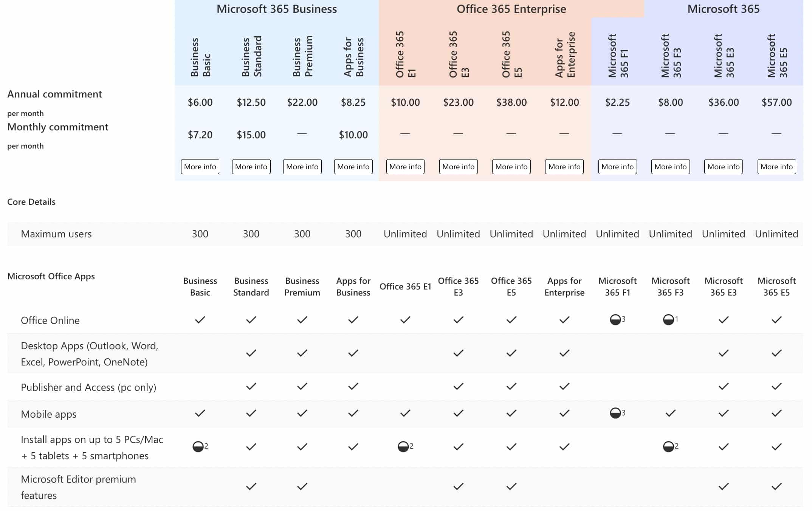
Task: Click the Annual commitment row label
Action: tap(55, 94)
